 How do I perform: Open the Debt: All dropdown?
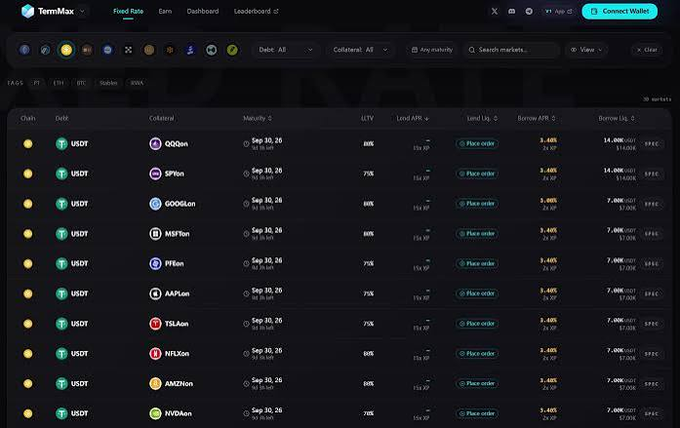[286, 50]
